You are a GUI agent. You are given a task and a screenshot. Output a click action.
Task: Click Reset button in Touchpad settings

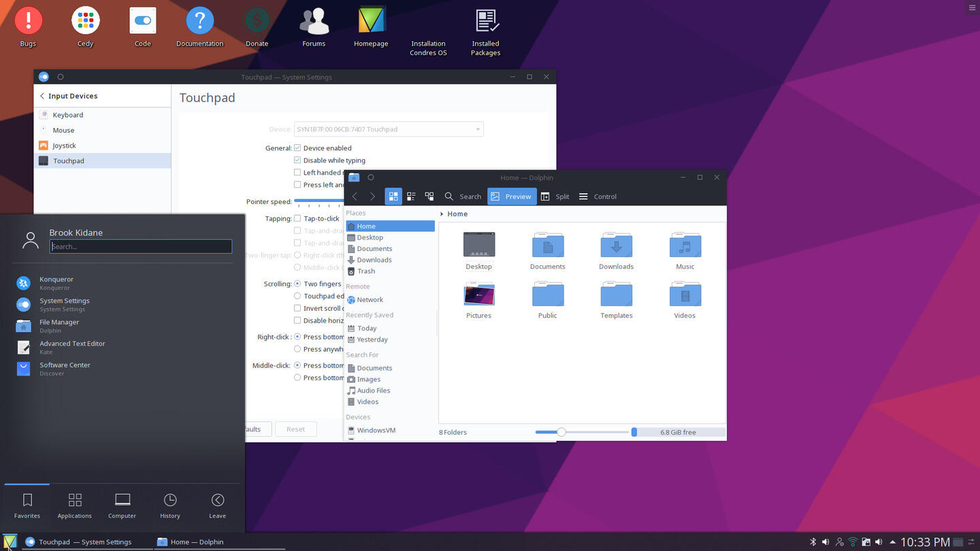click(x=295, y=429)
